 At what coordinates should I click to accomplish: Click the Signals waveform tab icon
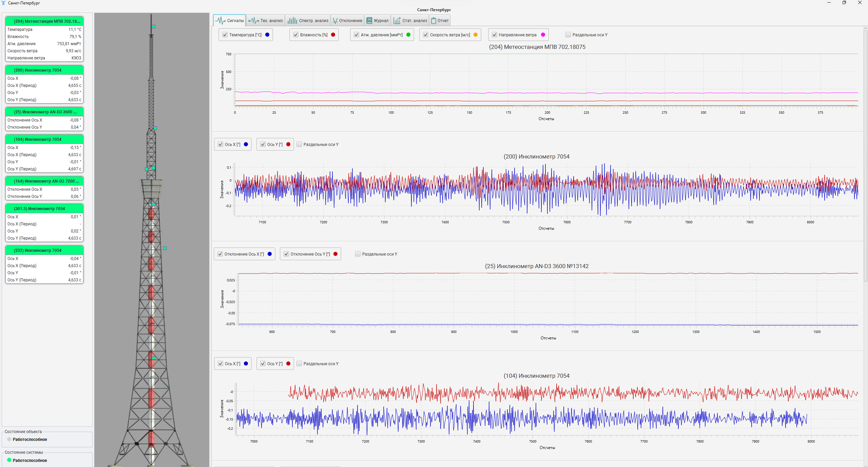(x=220, y=21)
